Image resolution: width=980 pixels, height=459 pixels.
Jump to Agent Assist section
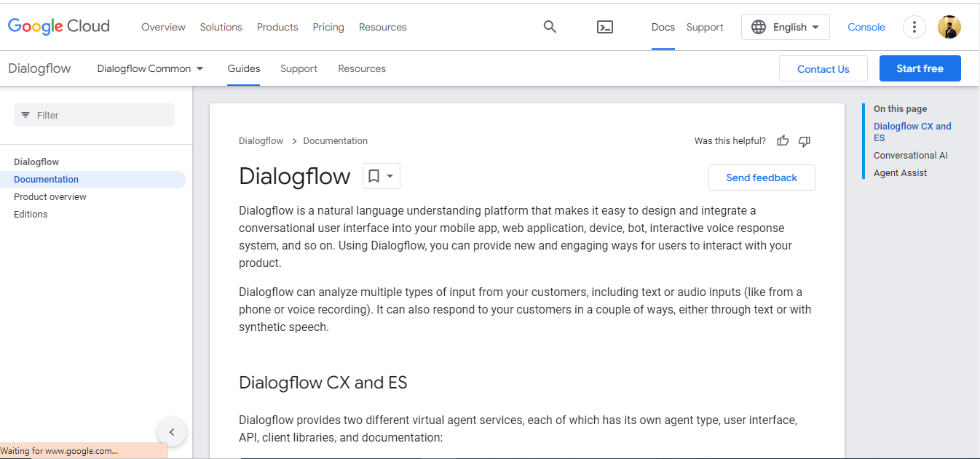[901, 173]
